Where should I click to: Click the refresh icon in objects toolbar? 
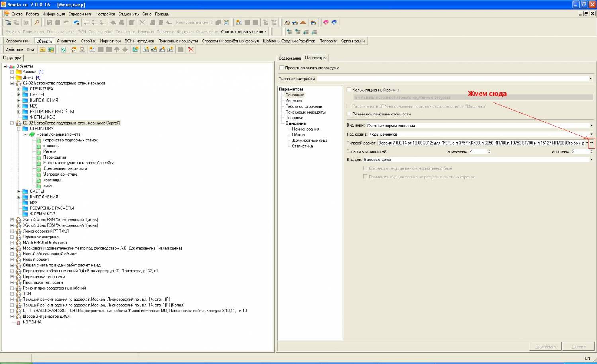click(x=63, y=49)
